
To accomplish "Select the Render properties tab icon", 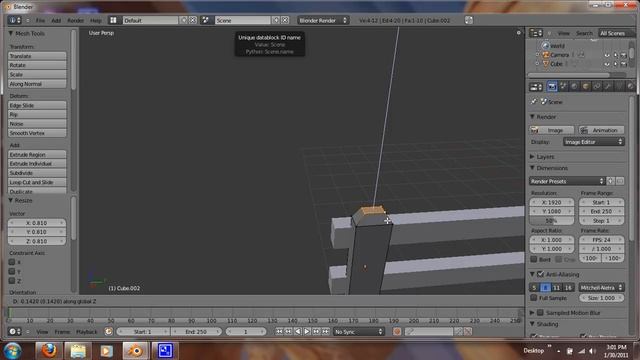I will coord(552,87).
